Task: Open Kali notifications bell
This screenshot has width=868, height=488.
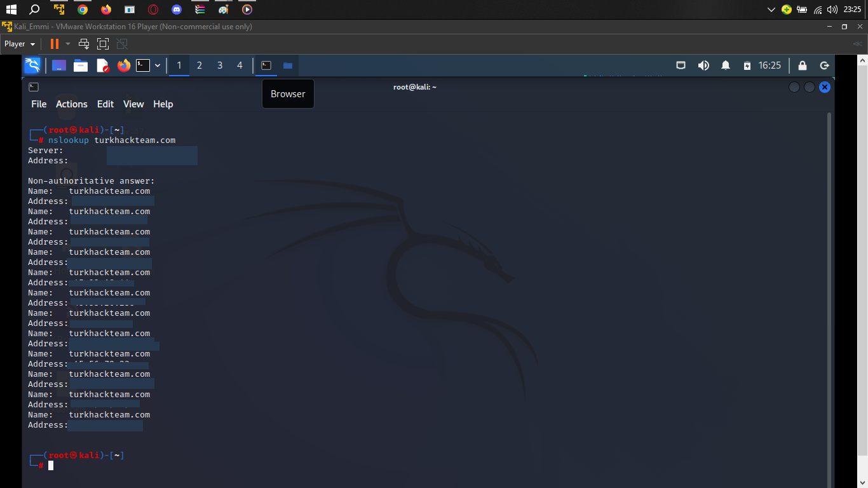Action: point(726,65)
